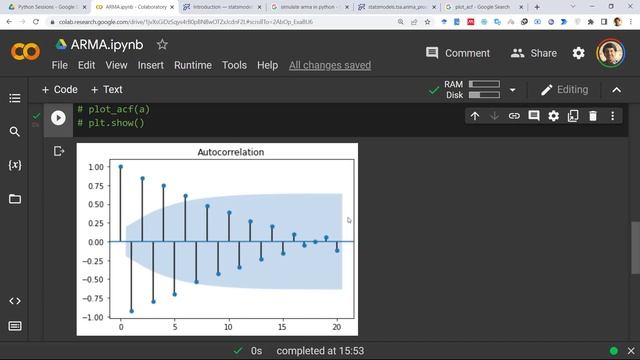Add a new Code cell
The image size is (640, 360).
[x=60, y=89]
